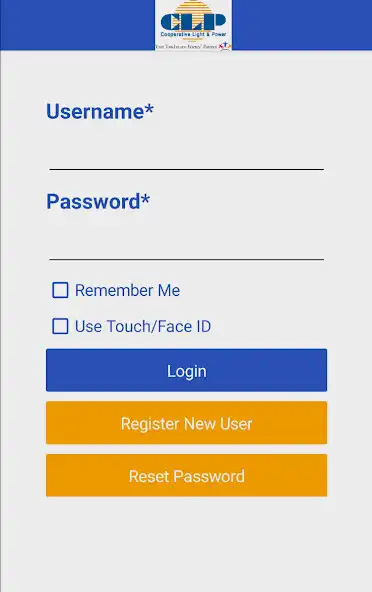Click the 'Cooperative Light & Power' logo text
Screen dimensions: 372x592
pyautogui.click(x=193, y=34)
